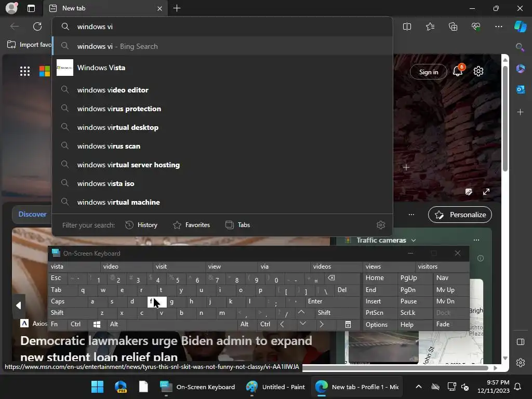This screenshot has height=399, width=532.
Task: Toggle the sidebar visibility icon
Action: click(x=520, y=342)
